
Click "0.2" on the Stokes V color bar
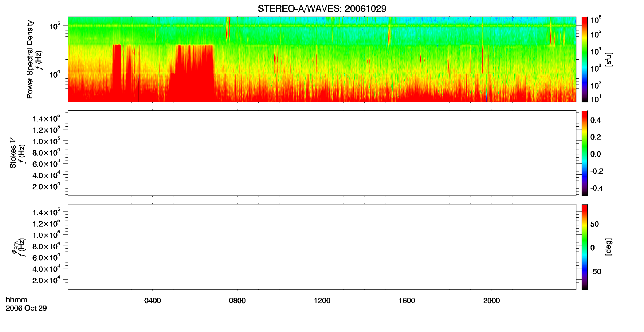point(595,137)
